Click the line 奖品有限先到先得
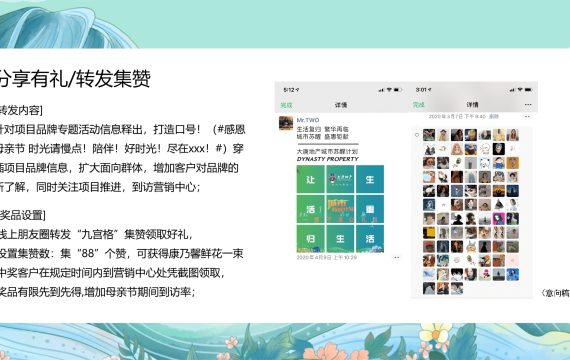The image size is (570, 360). (98, 292)
